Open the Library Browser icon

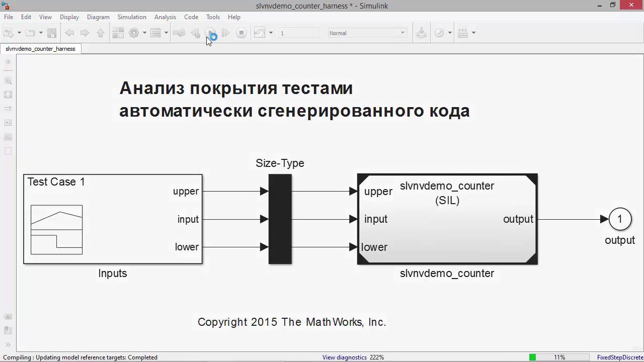[118, 33]
